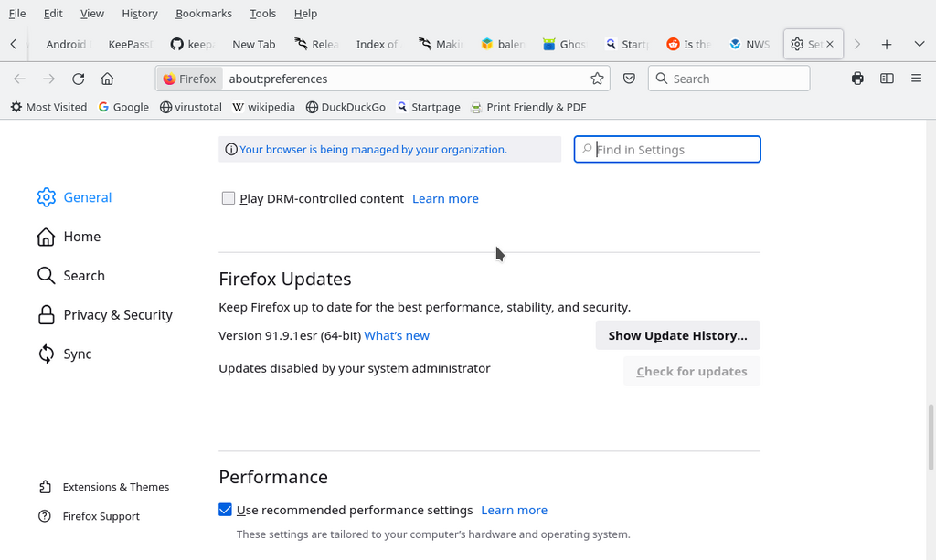
Task: Reload the current page
Action: [x=79, y=79]
